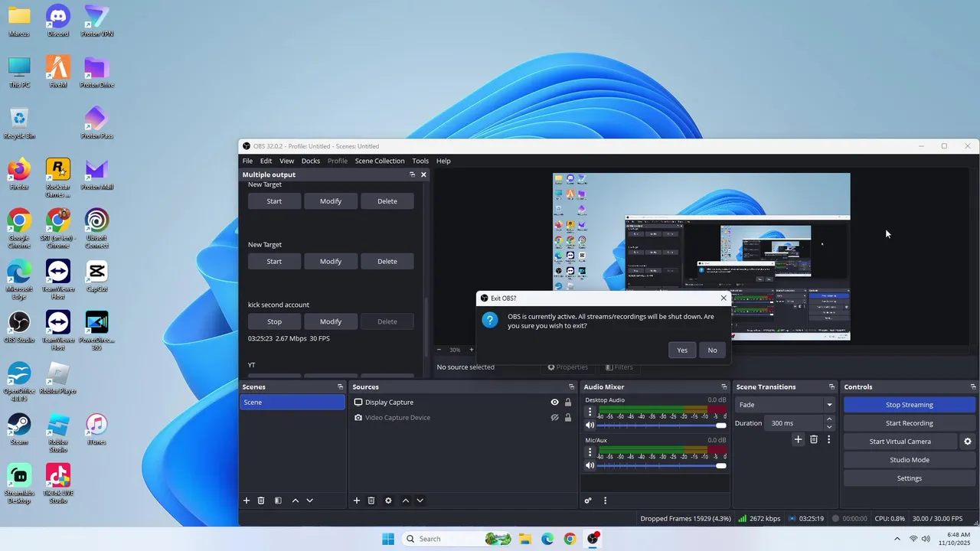
Task: Open scene filters icon in the Scenes dock
Action: [278, 500]
